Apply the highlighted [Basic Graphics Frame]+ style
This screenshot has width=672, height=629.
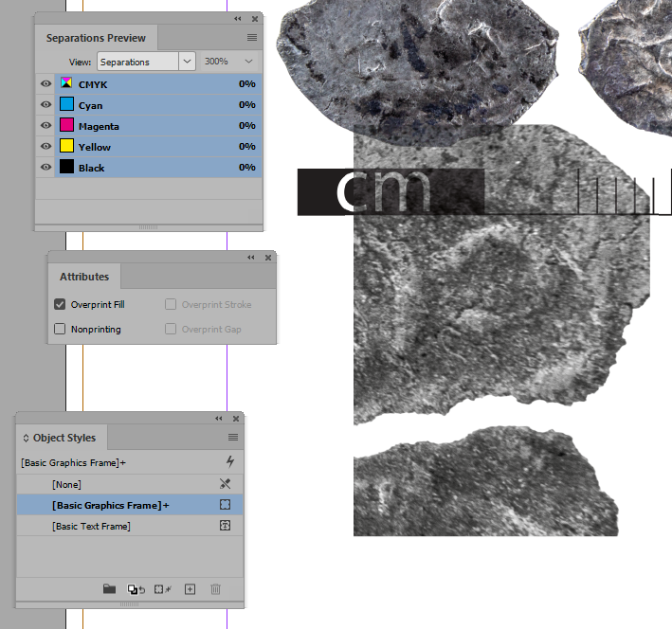tap(130, 505)
